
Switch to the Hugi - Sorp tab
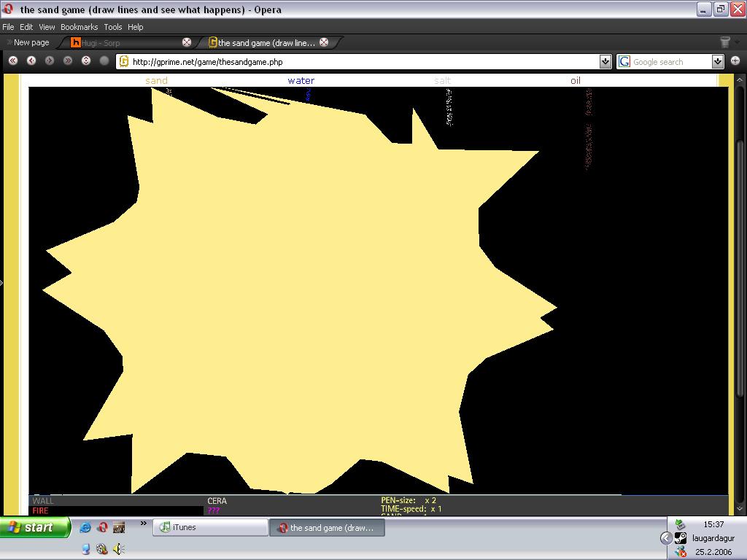(126, 42)
